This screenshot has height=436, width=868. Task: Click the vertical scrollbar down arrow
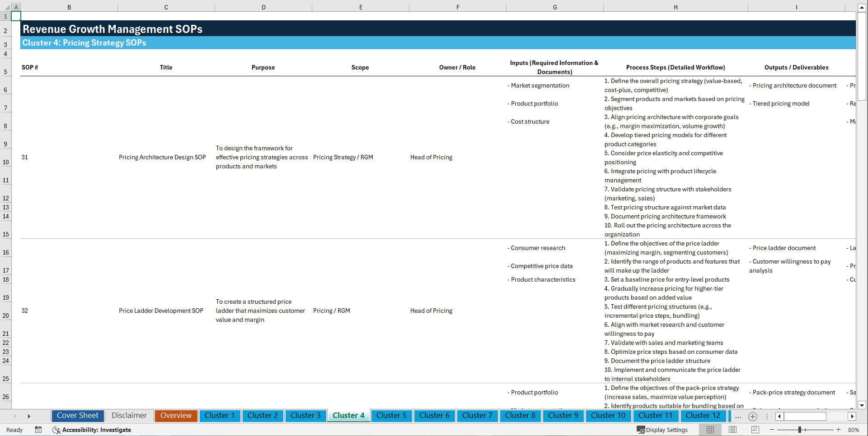pos(862,405)
